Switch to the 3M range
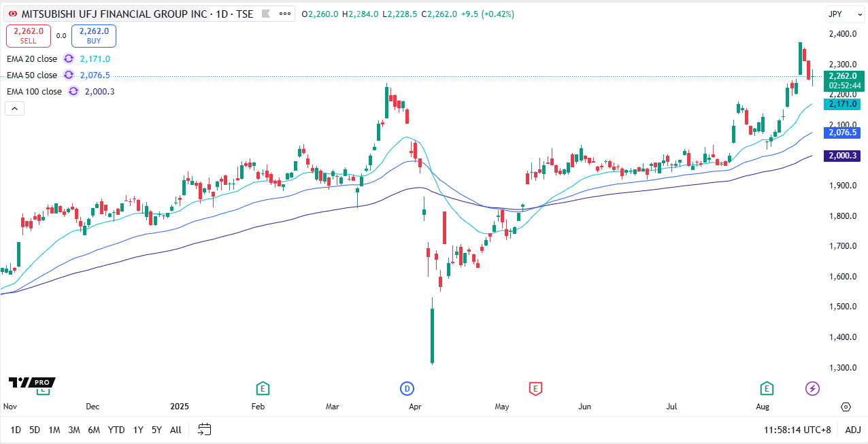Screen dimensions: 868x444 coord(74,430)
